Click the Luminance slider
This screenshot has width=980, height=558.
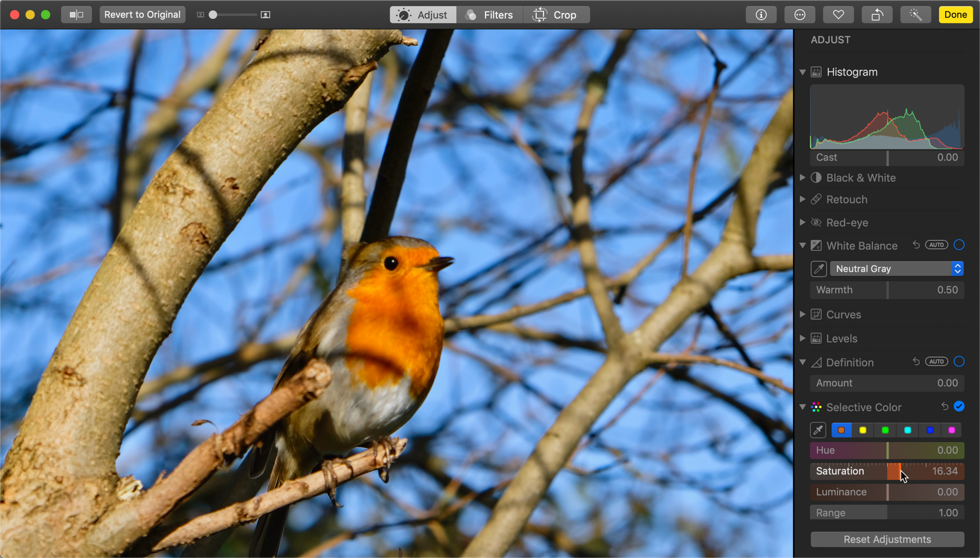click(887, 492)
